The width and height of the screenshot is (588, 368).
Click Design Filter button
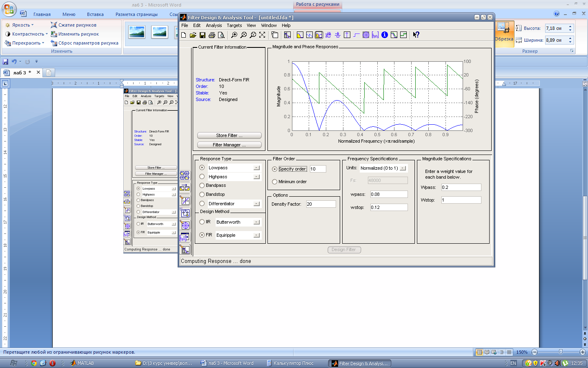pyautogui.click(x=344, y=249)
